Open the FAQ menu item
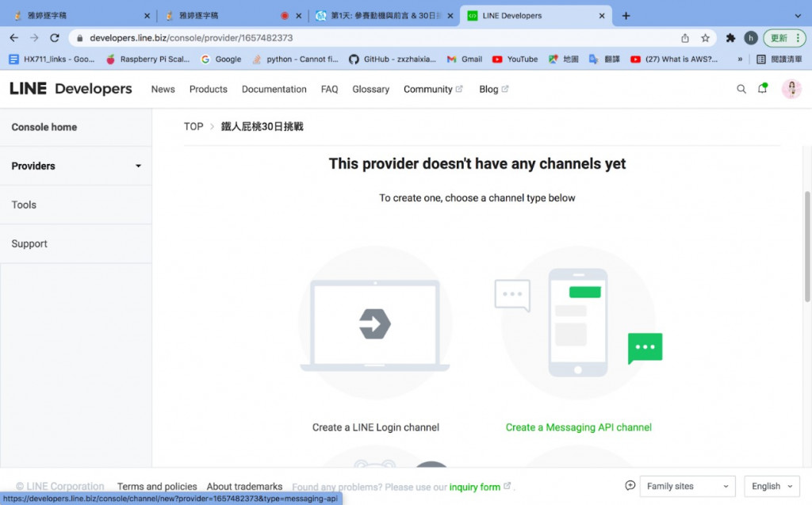The image size is (812, 505). click(x=329, y=89)
